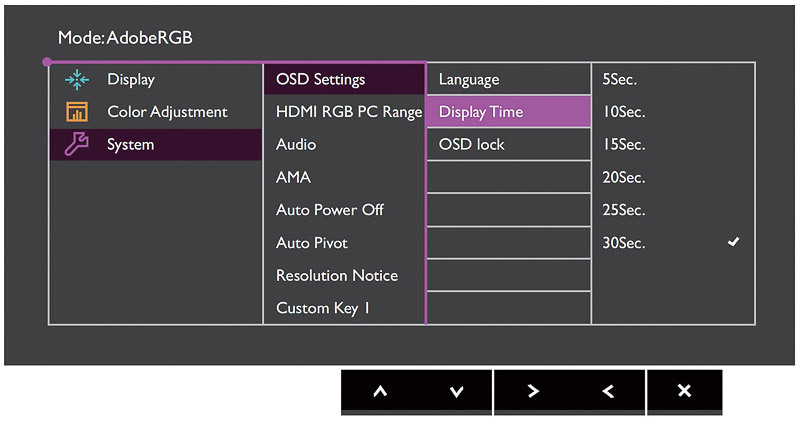Click the System wrench icon
This screenshot has width=800, height=421.
tap(76, 144)
